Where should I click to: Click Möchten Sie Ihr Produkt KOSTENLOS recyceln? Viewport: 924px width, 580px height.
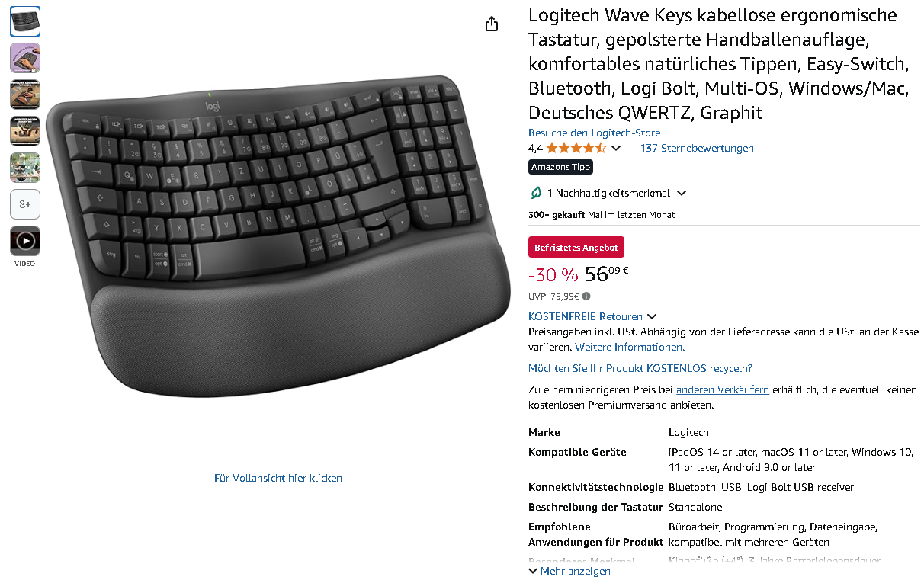pos(640,368)
